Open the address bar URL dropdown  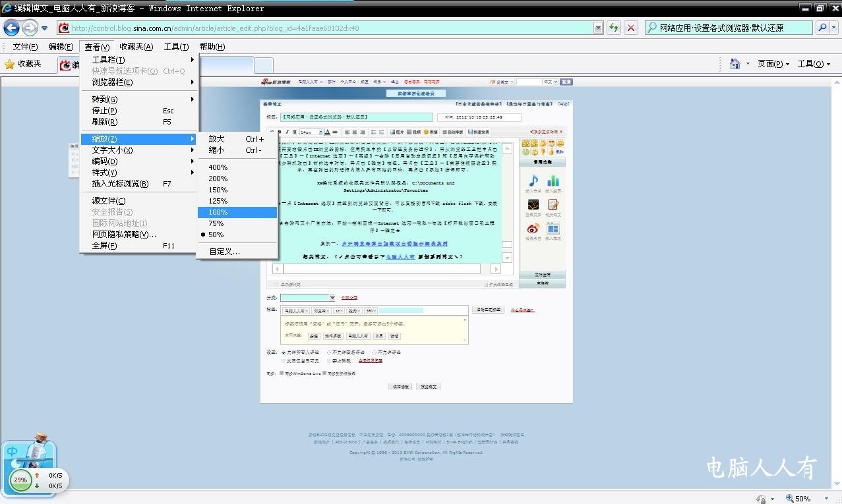pyautogui.click(x=598, y=28)
